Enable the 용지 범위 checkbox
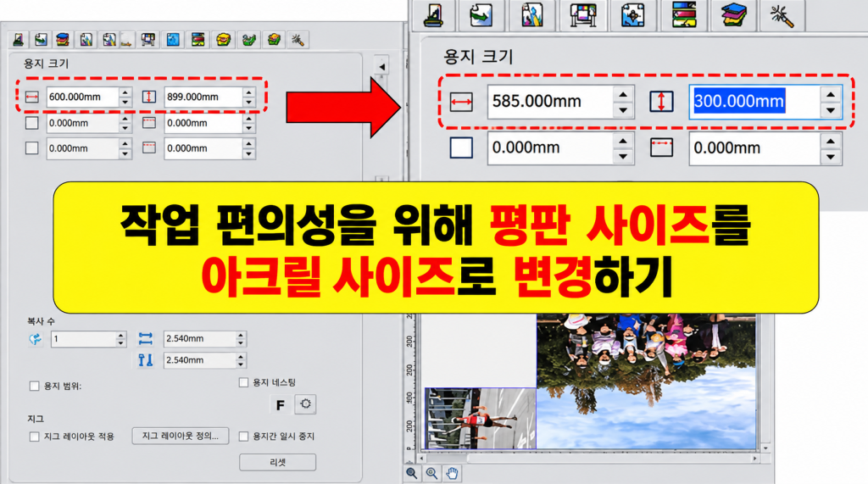This screenshot has width=868, height=484. 34,386
